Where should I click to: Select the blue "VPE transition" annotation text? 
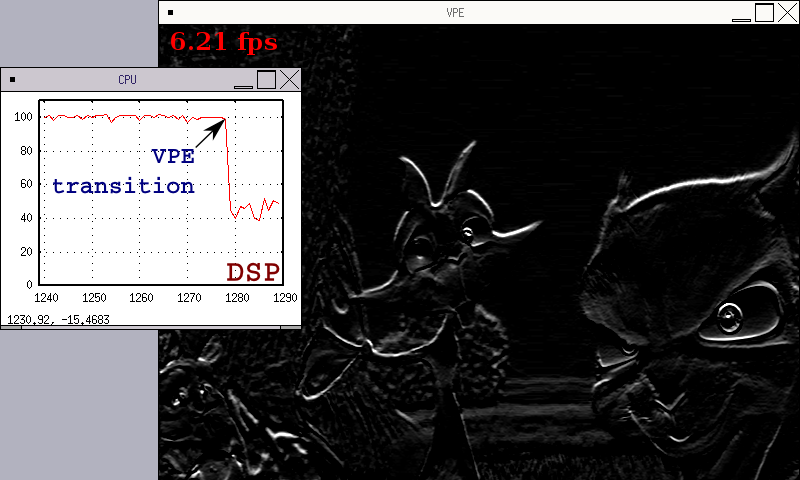(x=123, y=171)
